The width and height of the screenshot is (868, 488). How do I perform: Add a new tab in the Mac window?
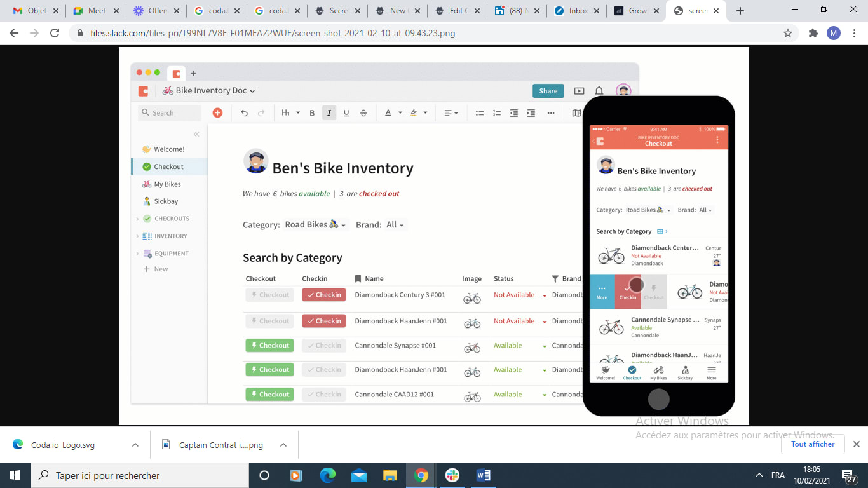click(x=194, y=73)
